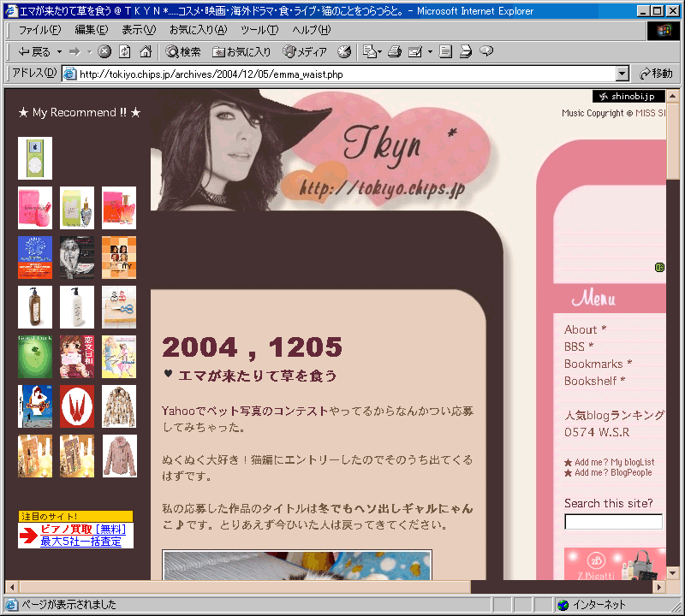The height and width of the screenshot is (616, 685).
Task: Click the Go (移動) button
Action: click(x=656, y=74)
